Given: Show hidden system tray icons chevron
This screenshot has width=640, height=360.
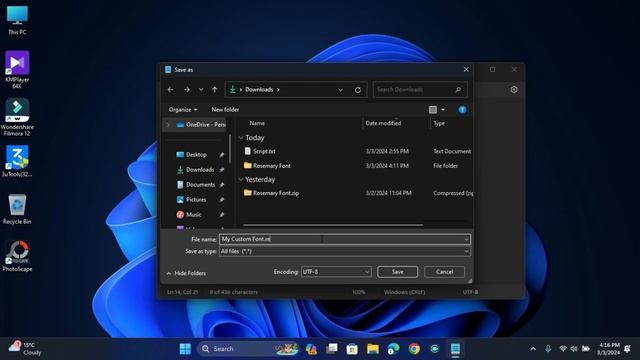Looking at the screenshot, I should pos(533,349).
